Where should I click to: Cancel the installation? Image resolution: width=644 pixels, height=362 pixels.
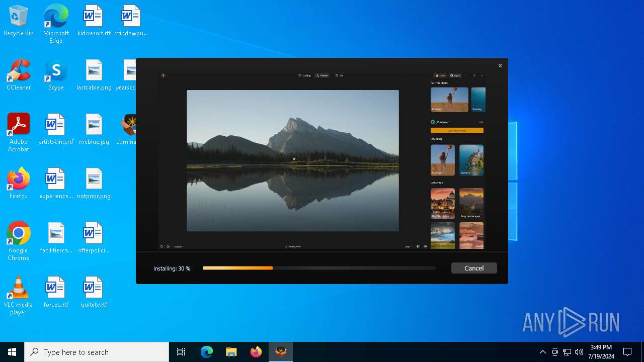point(474,268)
